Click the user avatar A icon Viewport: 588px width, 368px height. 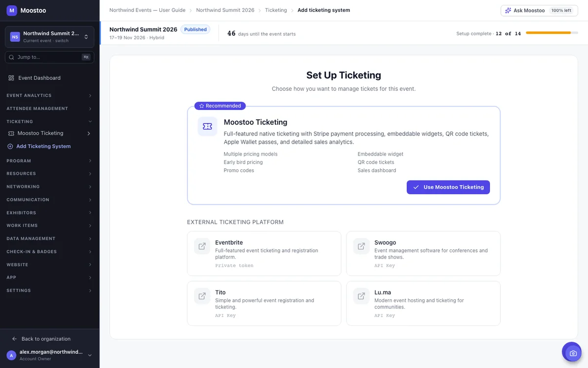click(11, 355)
